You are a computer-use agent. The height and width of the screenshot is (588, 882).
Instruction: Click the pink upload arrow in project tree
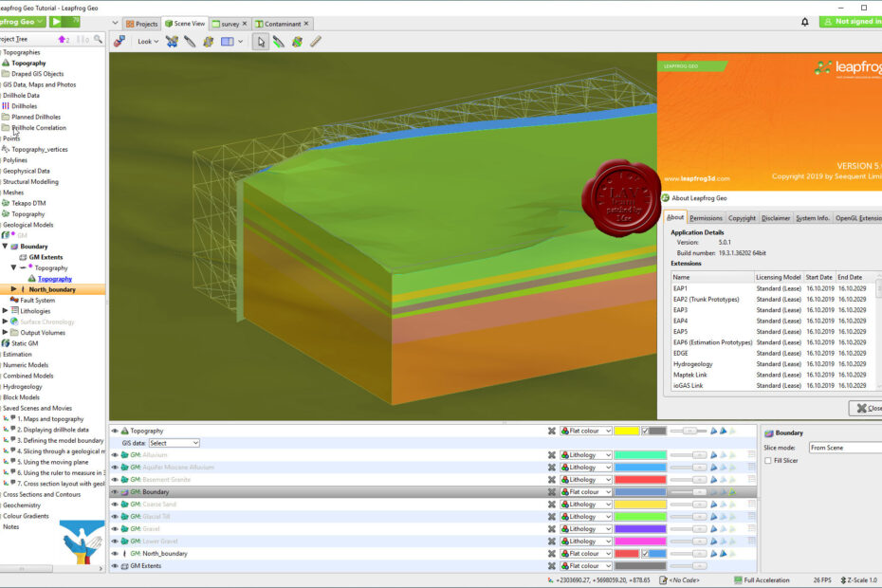[62, 39]
